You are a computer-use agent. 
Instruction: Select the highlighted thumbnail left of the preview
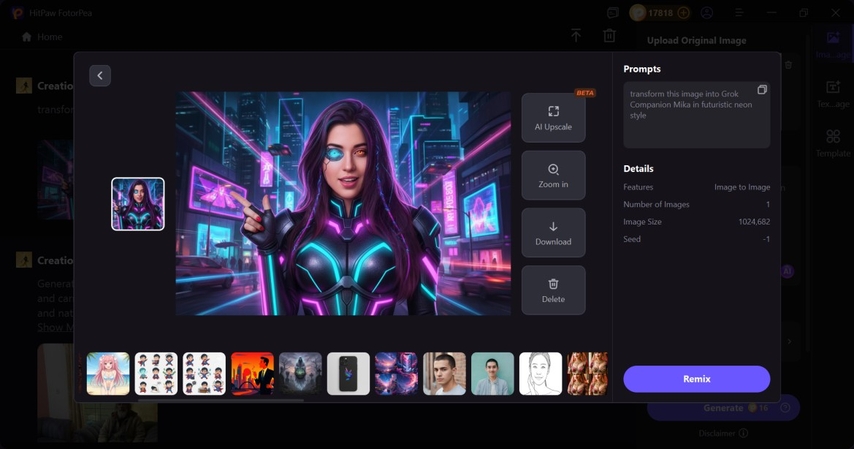point(138,204)
